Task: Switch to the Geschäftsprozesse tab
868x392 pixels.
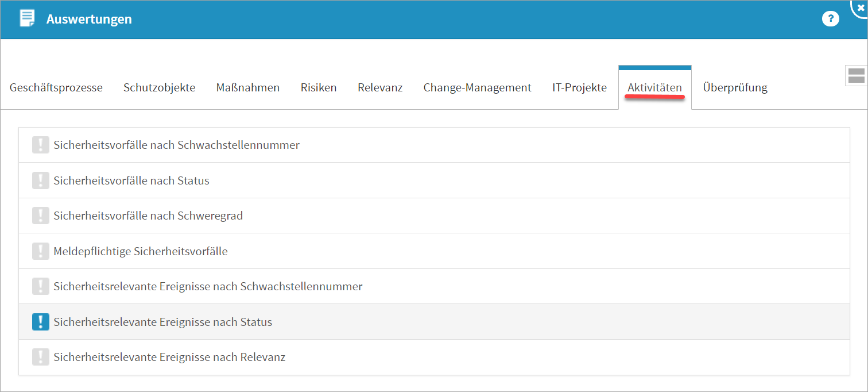Action: pos(56,88)
